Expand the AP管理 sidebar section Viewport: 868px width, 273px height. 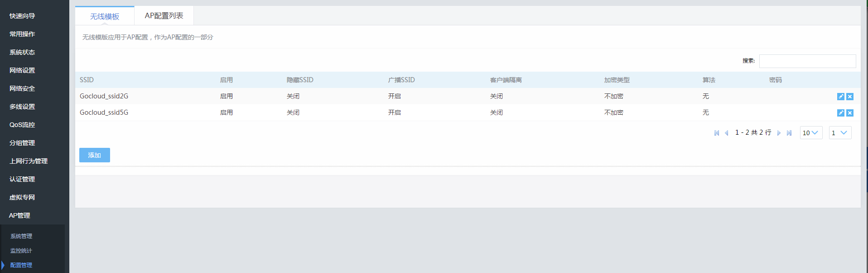pyautogui.click(x=19, y=215)
